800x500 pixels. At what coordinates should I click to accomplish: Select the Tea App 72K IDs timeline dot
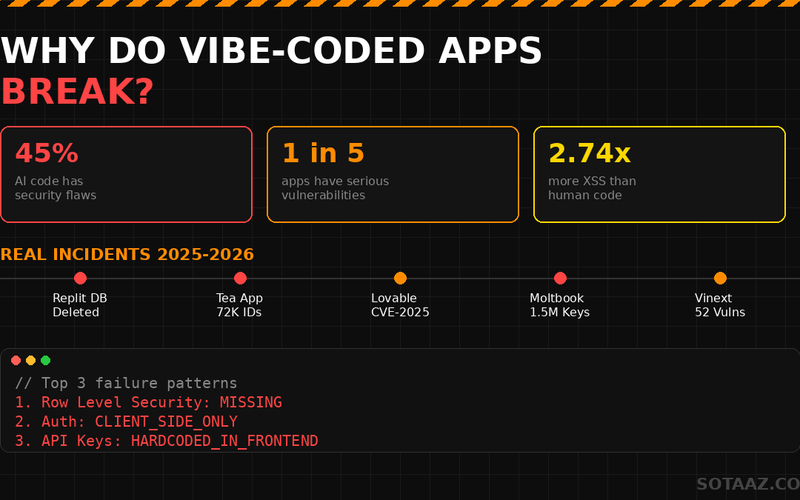[240, 278]
